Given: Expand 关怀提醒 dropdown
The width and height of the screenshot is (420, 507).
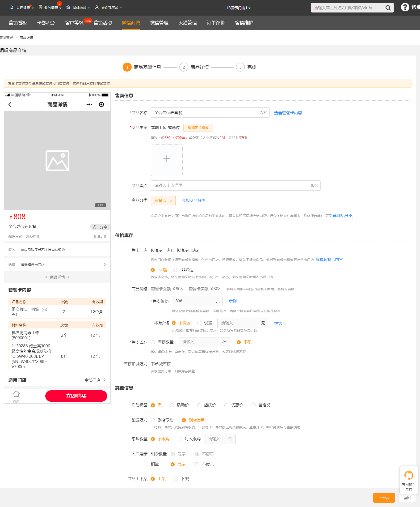Looking at the screenshot, I should coord(33,8).
